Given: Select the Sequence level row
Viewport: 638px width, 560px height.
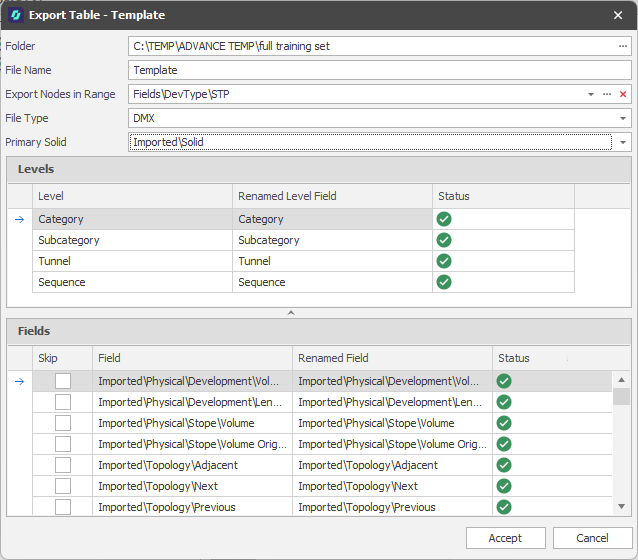Looking at the screenshot, I should coord(303,282).
